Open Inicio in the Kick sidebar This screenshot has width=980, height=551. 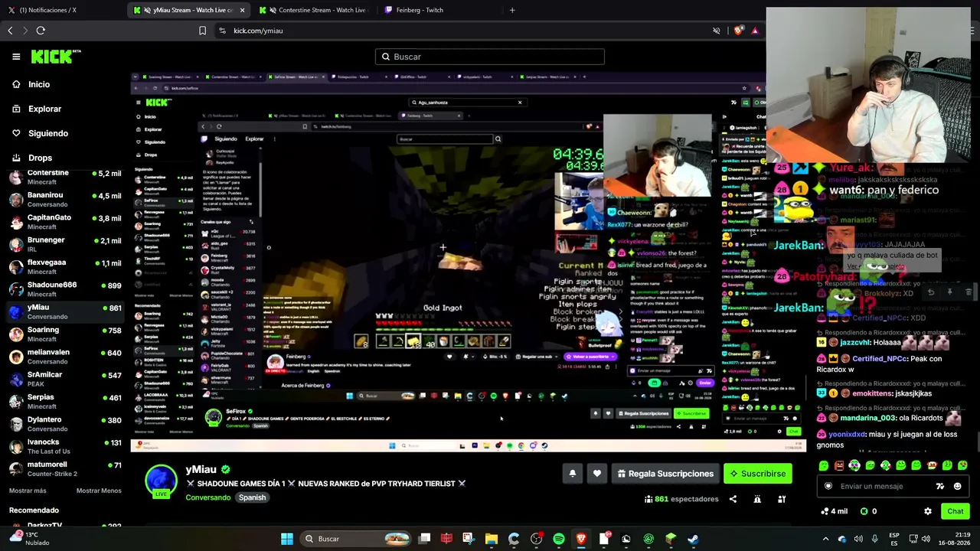[39, 84]
